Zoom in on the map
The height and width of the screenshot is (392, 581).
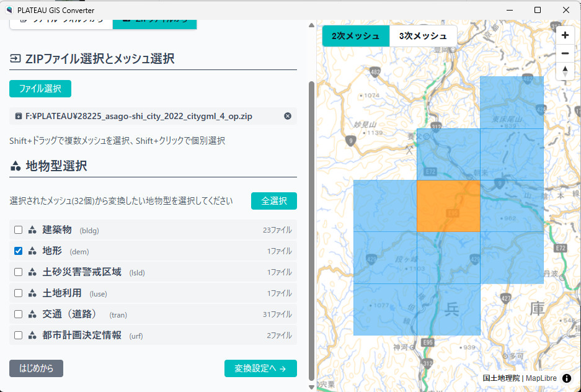pyautogui.click(x=565, y=35)
